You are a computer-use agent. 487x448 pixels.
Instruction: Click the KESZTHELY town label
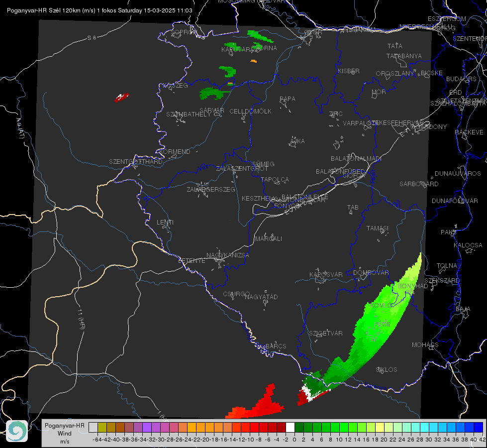[259, 198]
